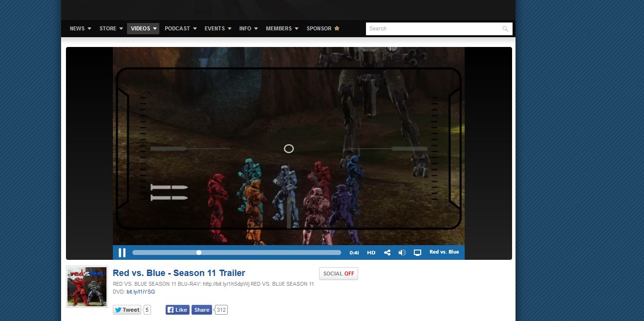Like the video on Facebook
The height and width of the screenshot is (321, 644).
[x=177, y=310]
